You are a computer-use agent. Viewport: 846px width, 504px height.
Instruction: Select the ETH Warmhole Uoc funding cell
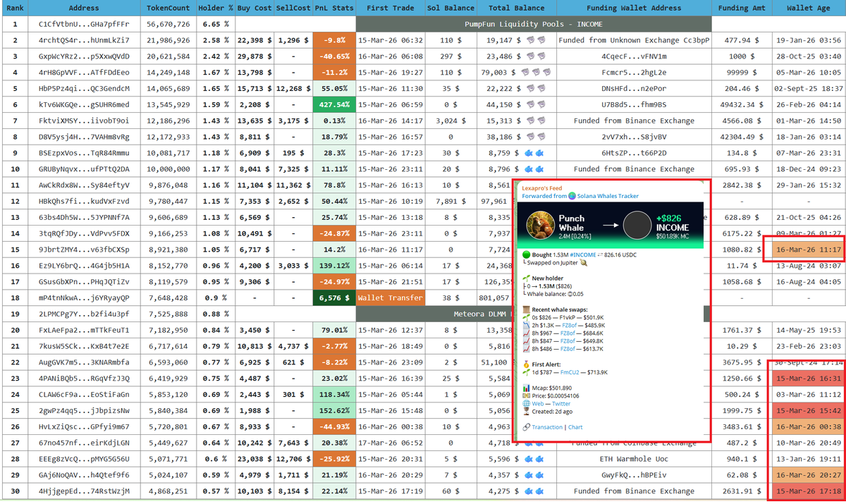pos(634,459)
